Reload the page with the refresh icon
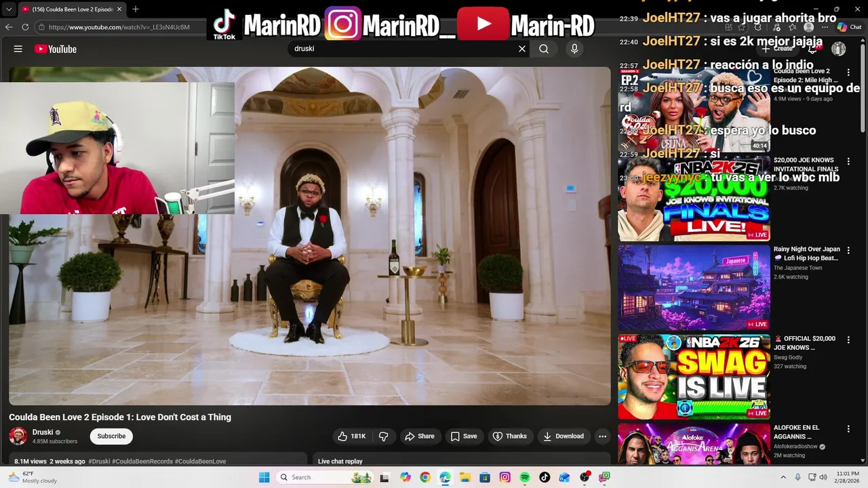868x488 pixels. pos(25,27)
